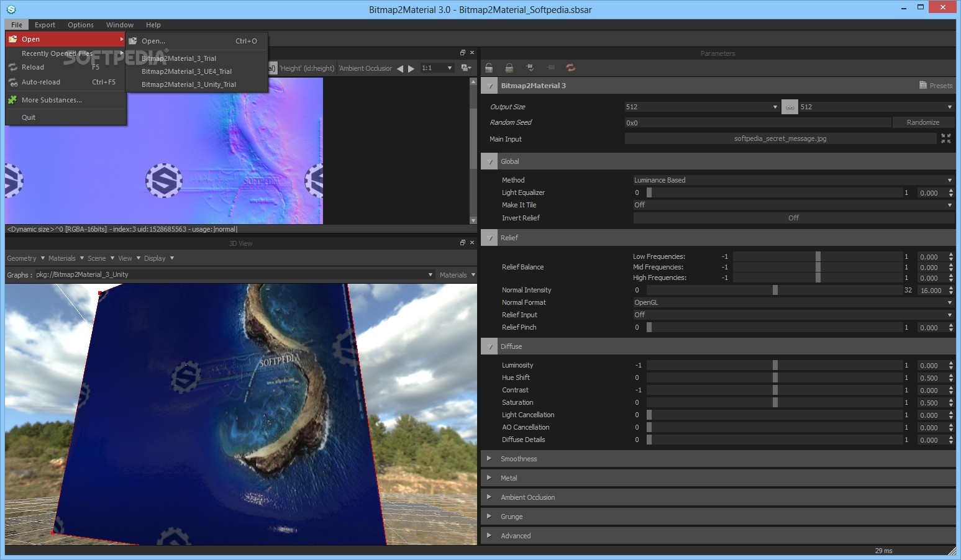The width and height of the screenshot is (961, 560).
Task: Click the Randomize button
Action: pos(922,122)
